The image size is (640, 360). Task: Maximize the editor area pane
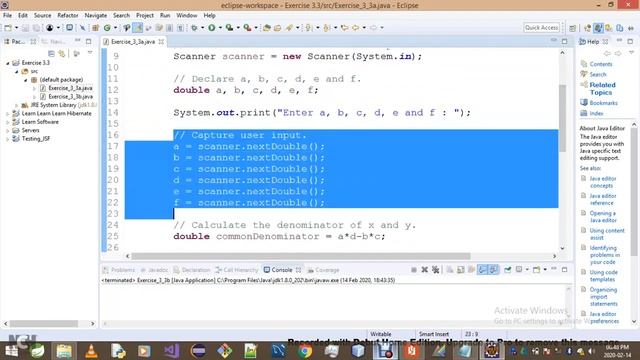[564, 41]
